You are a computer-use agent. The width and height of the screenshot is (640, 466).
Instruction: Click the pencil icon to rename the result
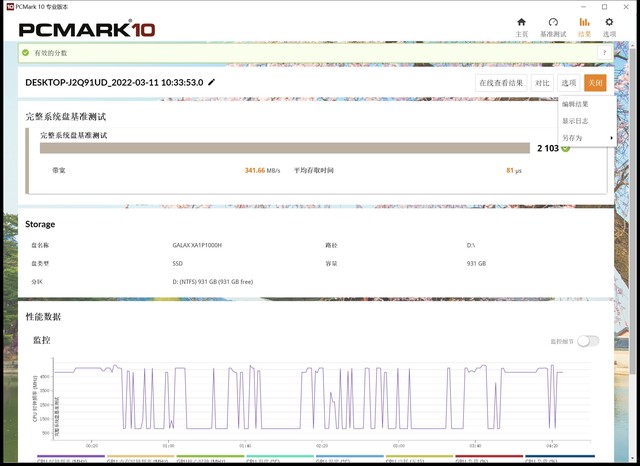[211, 82]
